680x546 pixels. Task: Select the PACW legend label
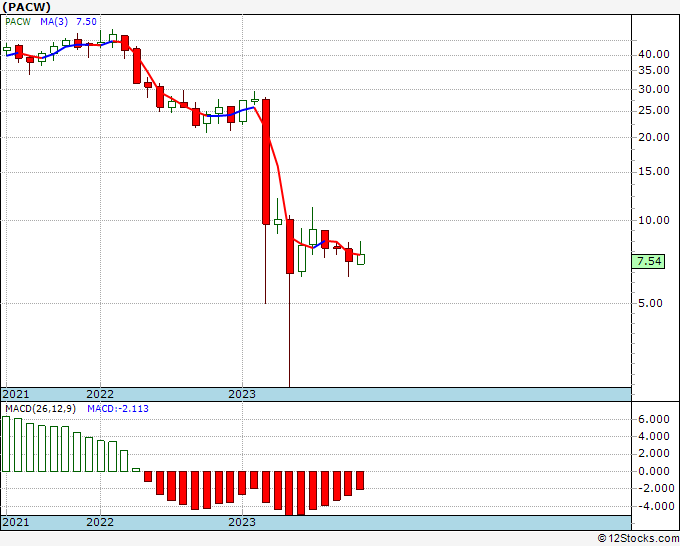(18, 22)
